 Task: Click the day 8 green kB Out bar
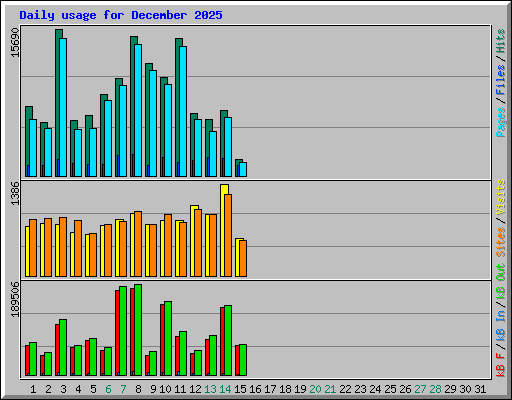[x=138, y=330]
